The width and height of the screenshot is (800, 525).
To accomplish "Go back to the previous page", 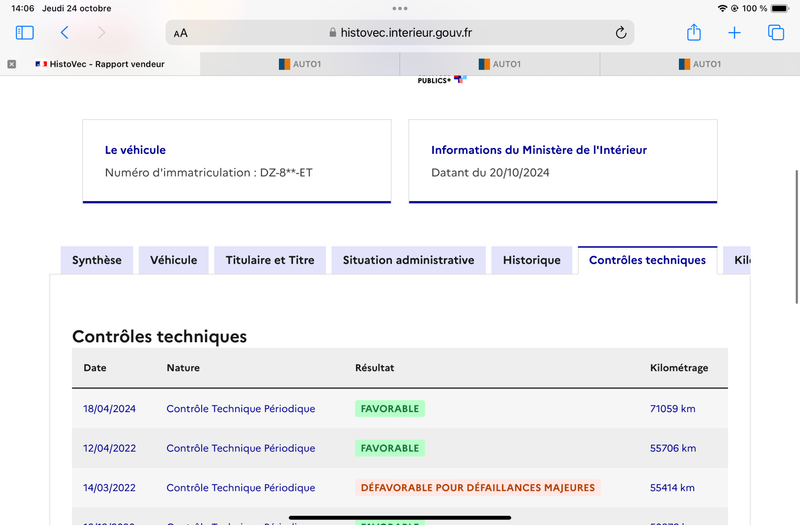I will [x=64, y=33].
